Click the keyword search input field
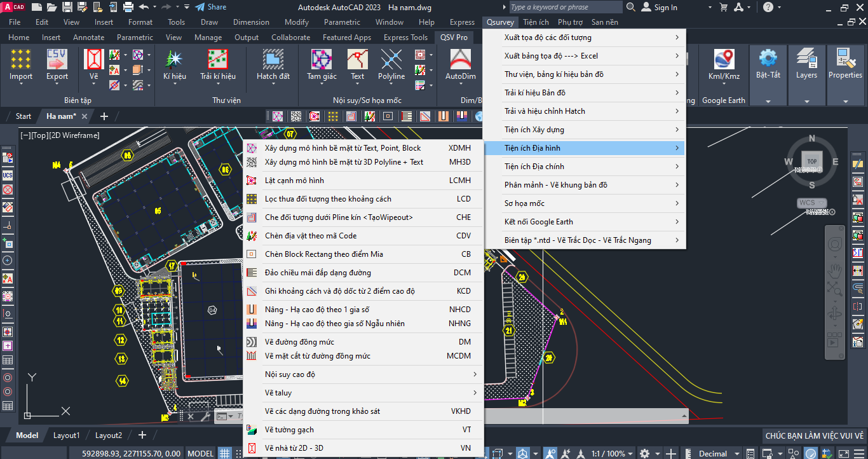 point(564,7)
